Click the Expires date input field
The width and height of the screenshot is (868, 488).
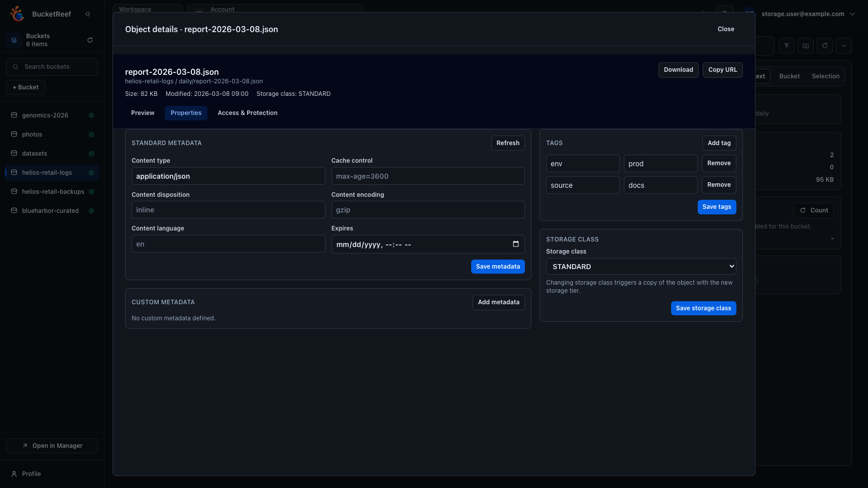428,244
